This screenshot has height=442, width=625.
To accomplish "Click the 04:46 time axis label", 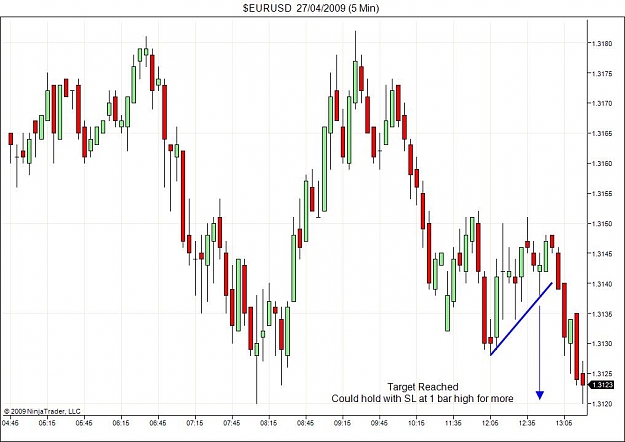I will pos(10,423).
